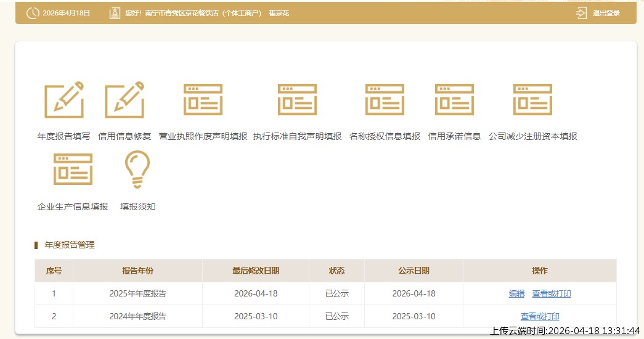Click the 退出登录 logout text
Screen dimensions: 644x339
(606, 13)
